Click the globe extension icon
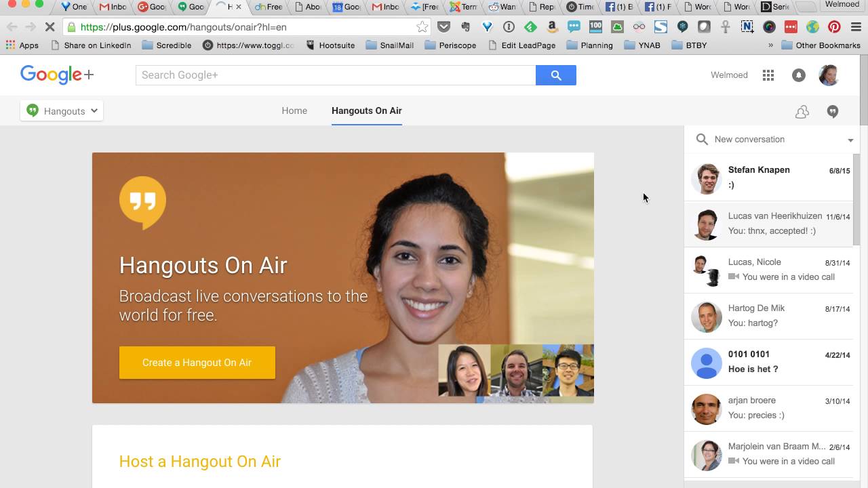This screenshot has height=488, width=868. pos(812,27)
